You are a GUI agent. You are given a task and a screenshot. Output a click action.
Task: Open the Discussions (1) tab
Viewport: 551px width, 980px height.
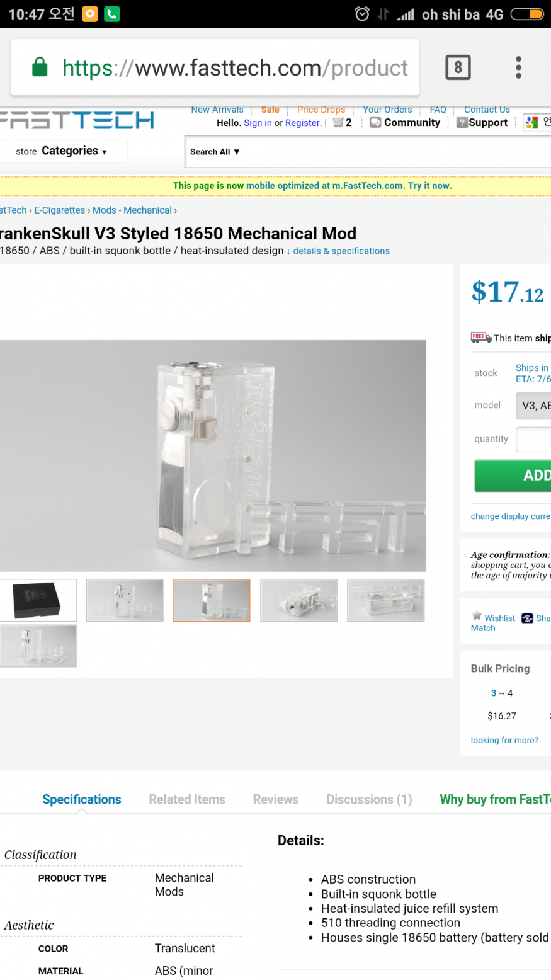[x=369, y=800]
